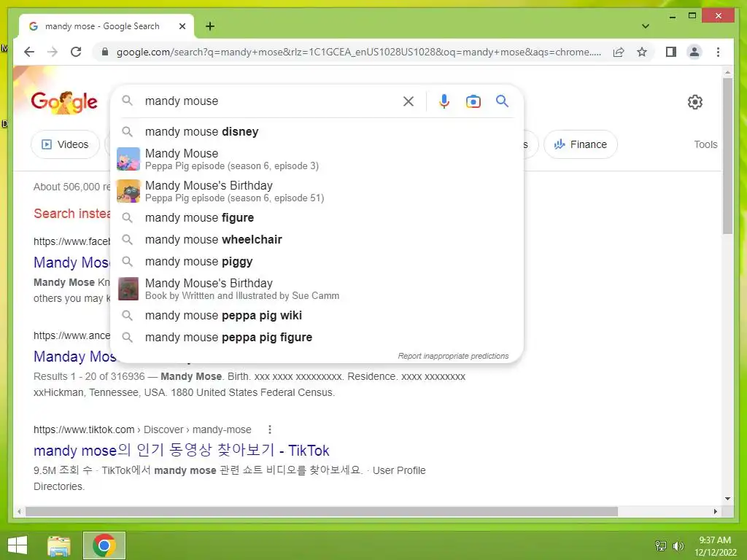Click the Chrome taskbar icon
Image resolution: width=747 pixels, height=560 pixels.
pyautogui.click(x=104, y=545)
